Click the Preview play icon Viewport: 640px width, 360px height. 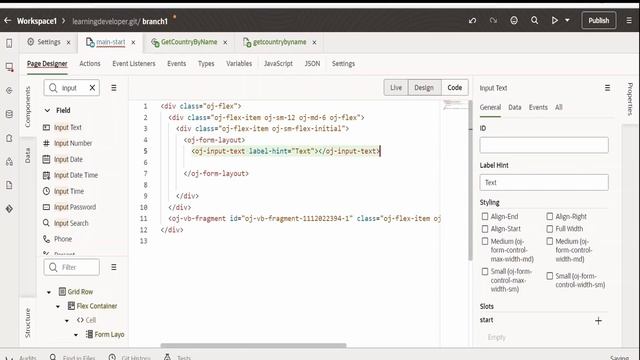click(555, 20)
